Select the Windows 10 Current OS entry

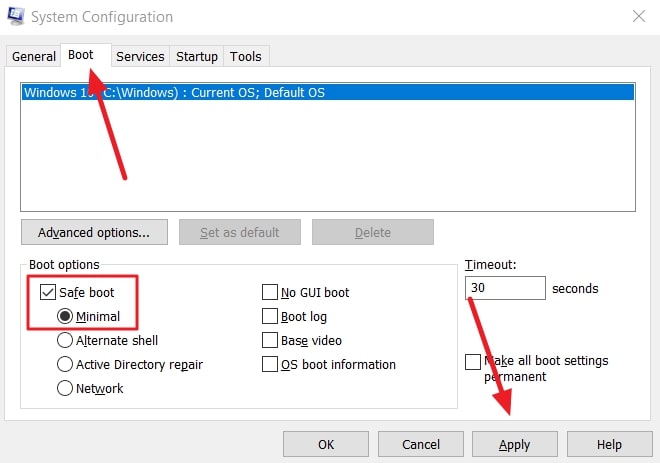(327, 92)
